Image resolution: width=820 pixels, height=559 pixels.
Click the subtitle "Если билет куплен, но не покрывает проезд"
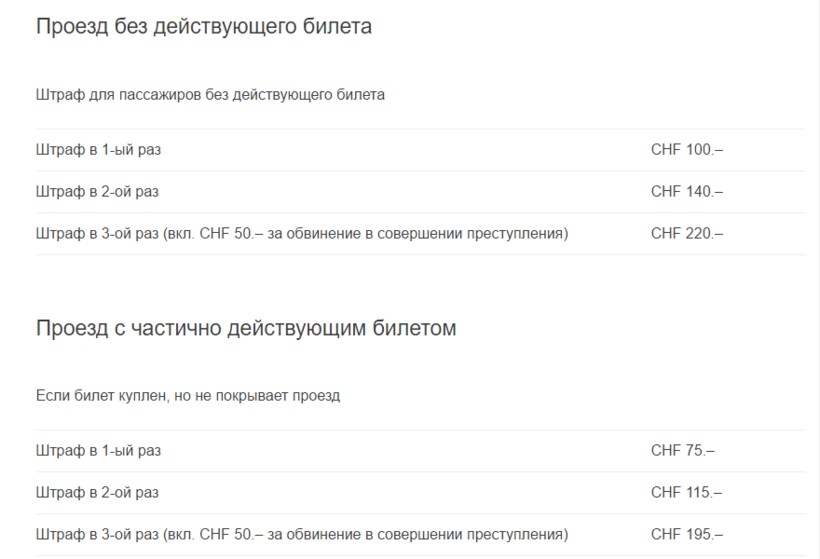point(188,396)
